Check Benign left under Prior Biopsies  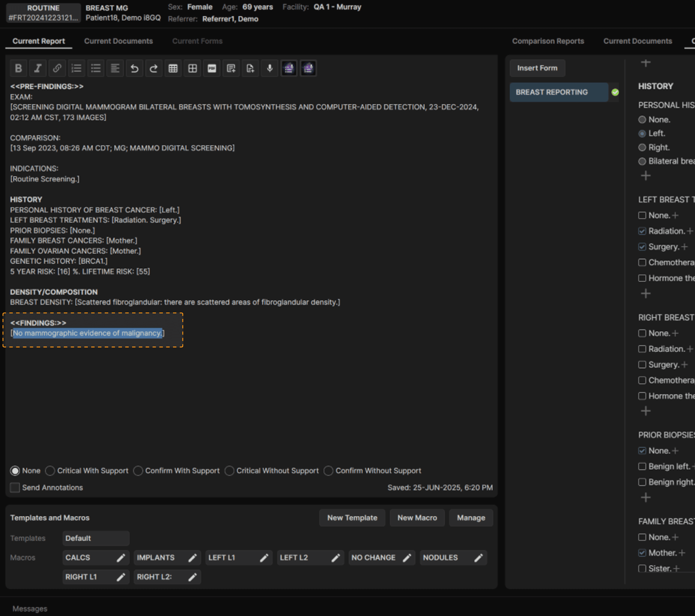point(642,466)
